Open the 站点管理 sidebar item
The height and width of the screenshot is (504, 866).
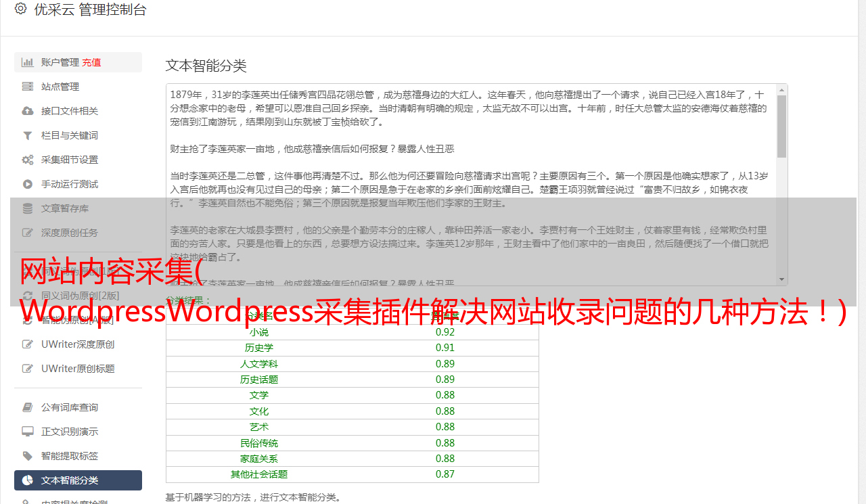click(x=78, y=87)
